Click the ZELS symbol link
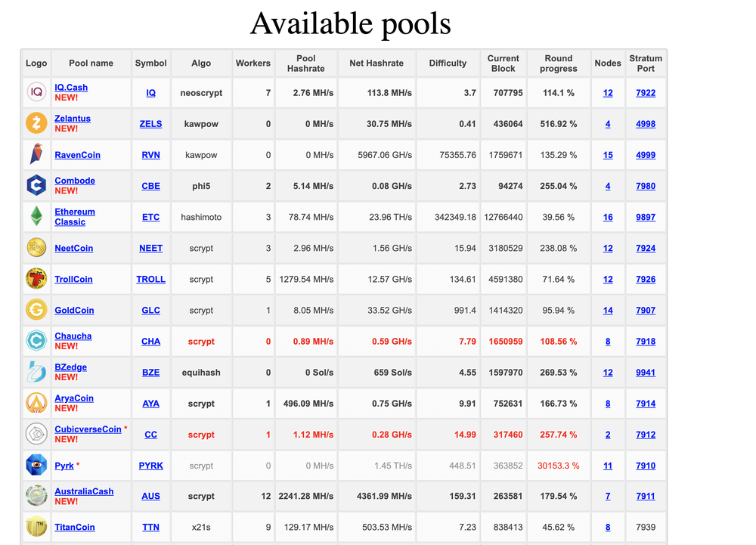Screen dimensions: 756x545 [x=151, y=124]
